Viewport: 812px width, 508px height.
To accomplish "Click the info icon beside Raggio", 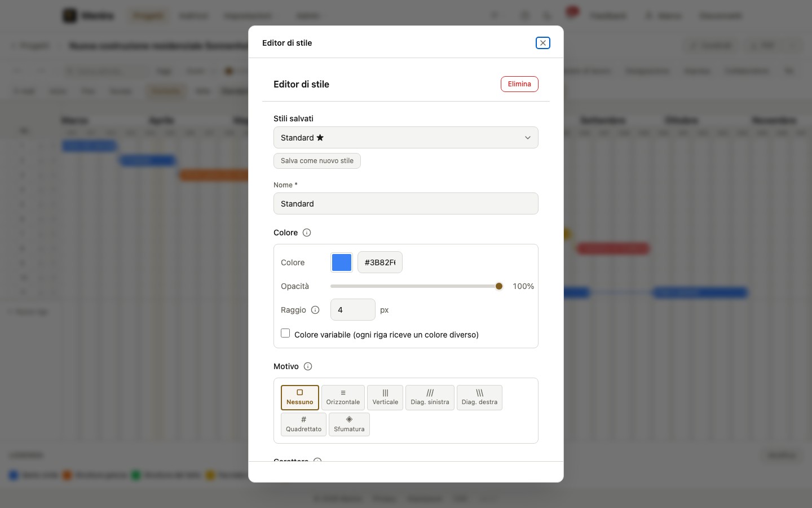I will coord(315,310).
